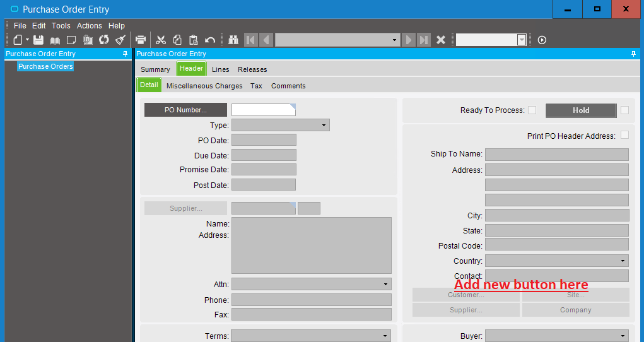Image resolution: width=644 pixels, height=342 pixels.
Task: Go to the first record arrow
Action: 250,40
